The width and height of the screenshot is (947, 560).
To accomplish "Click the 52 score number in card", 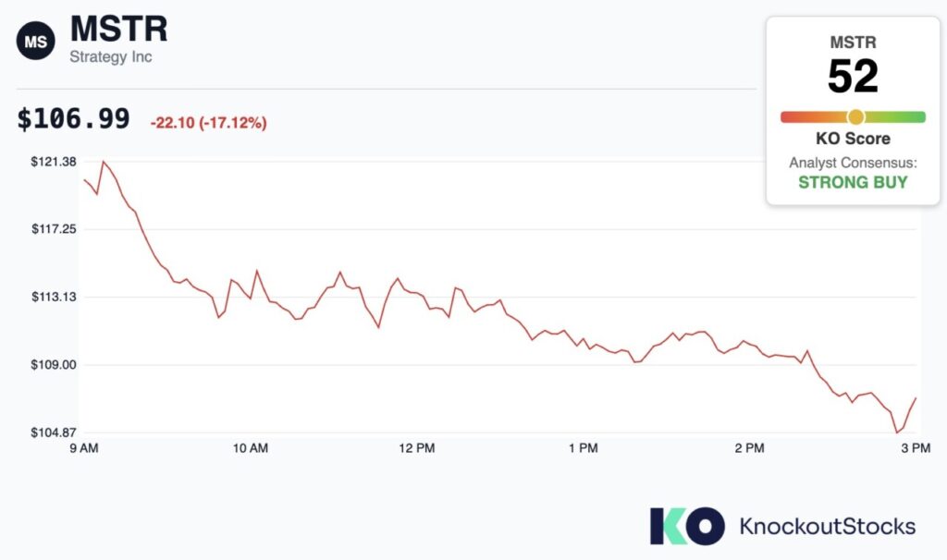I will pos(853,78).
